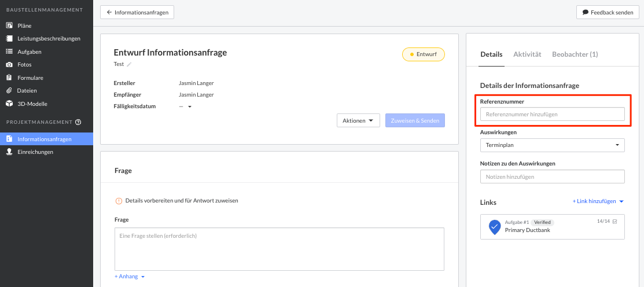This screenshot has width=644, height=287.
Task: Click the blue verified pin icon
Action: coord(494,227)
